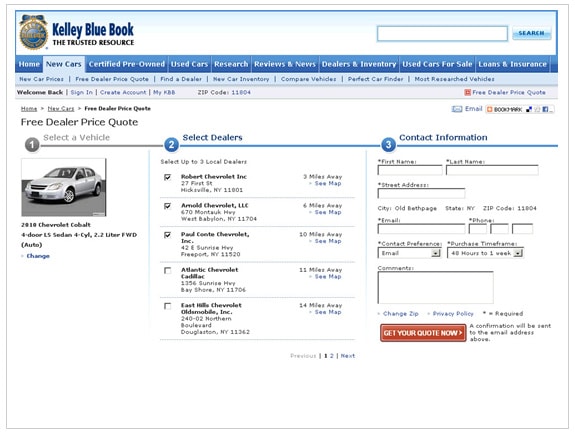Click the "ZIP Code: 11804" text in welcome bar
The width and height of the screenshot is (575, 434).
coord(224,92)
